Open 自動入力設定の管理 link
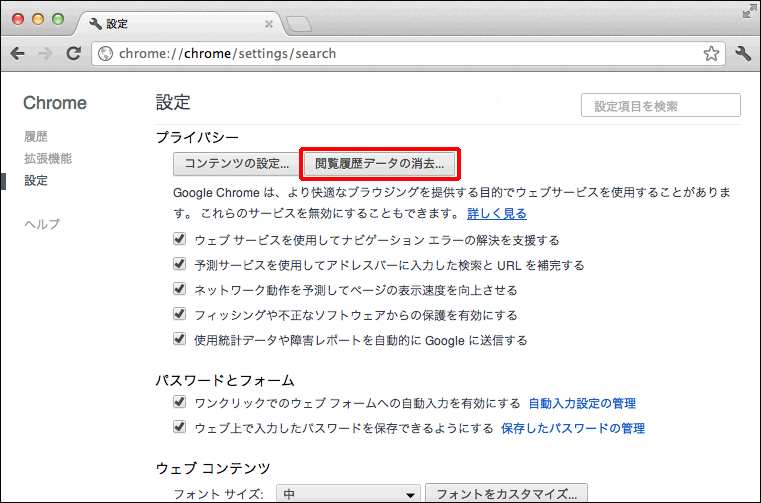Screen dimensions: 761x503 (x=582, y=403)
